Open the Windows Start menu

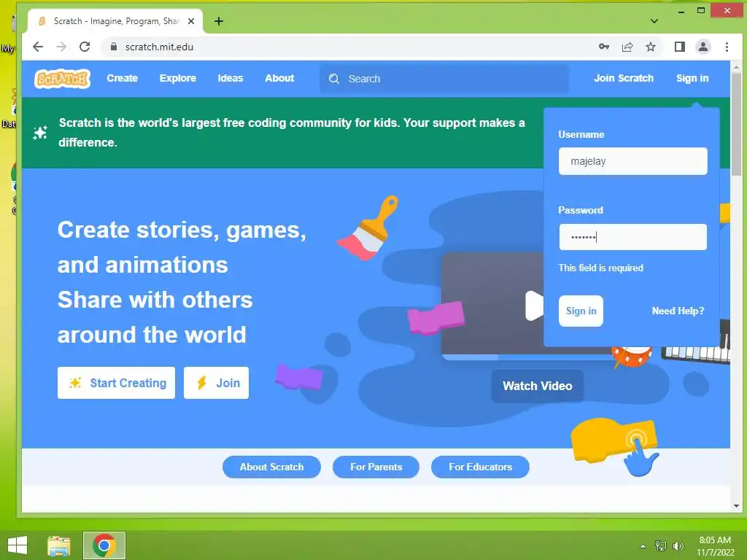coord(18,545)
